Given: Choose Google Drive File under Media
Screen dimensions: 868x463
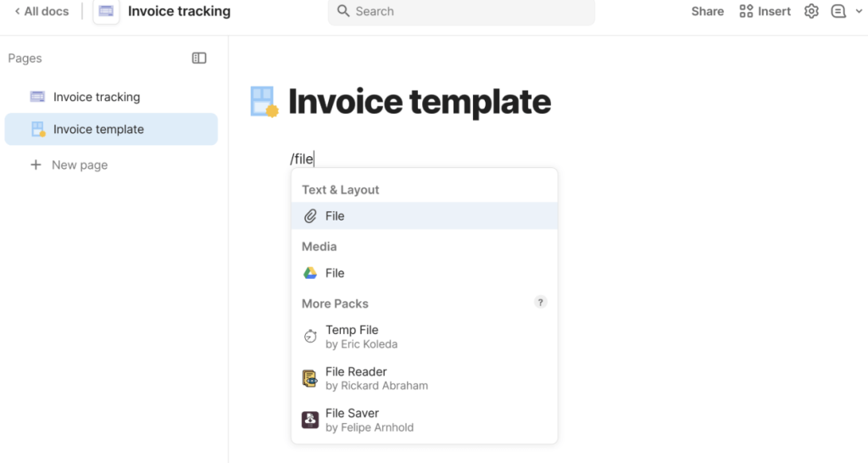Looking at the screenshot, I should [425, 273].
